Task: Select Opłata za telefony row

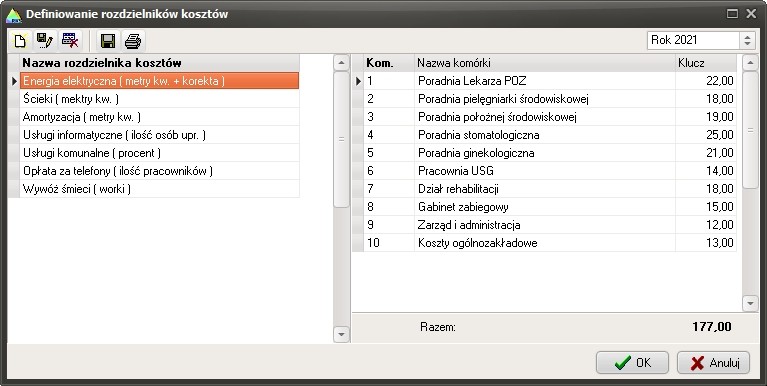Action: click(159, 171)
